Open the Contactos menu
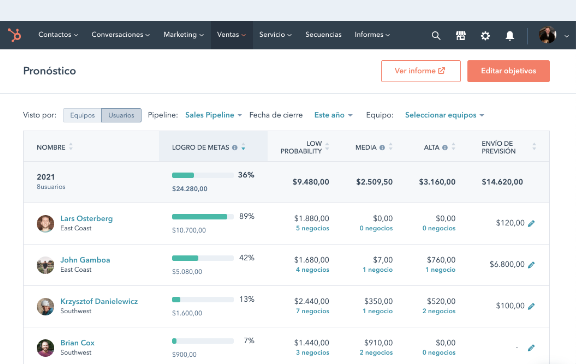This screenshot has height=364, width=576. pyautogui.click(x=58, y=35)
